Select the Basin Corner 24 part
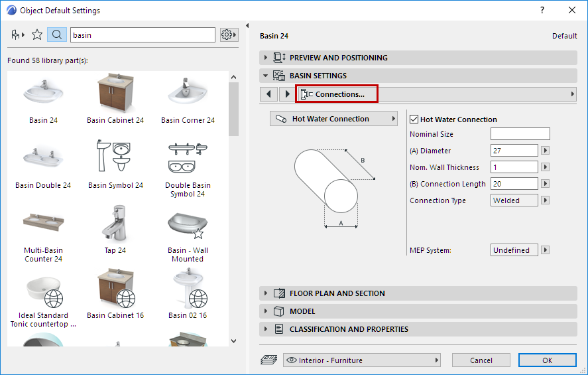The image size is (588, 375). coord(188,98)
